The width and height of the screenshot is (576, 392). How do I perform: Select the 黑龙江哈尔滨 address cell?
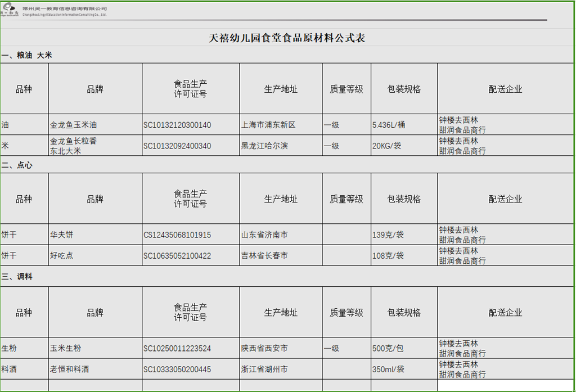tap(280, 146)
